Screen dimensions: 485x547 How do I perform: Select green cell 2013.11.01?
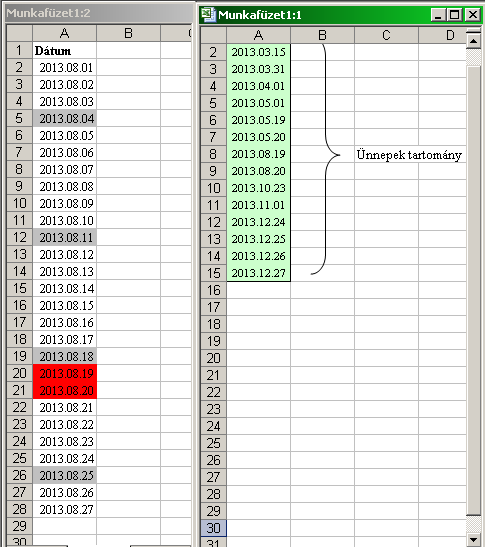pyautogui.click(x=259, y=205)
